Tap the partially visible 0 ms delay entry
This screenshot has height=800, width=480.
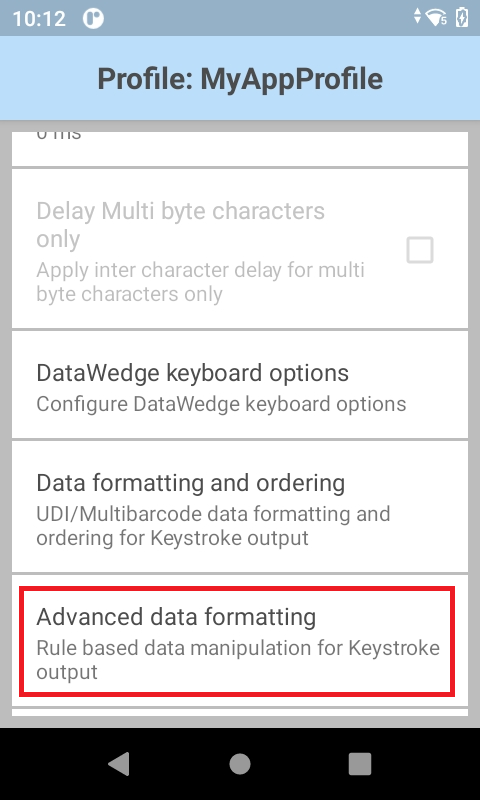(x=240, y=148)
